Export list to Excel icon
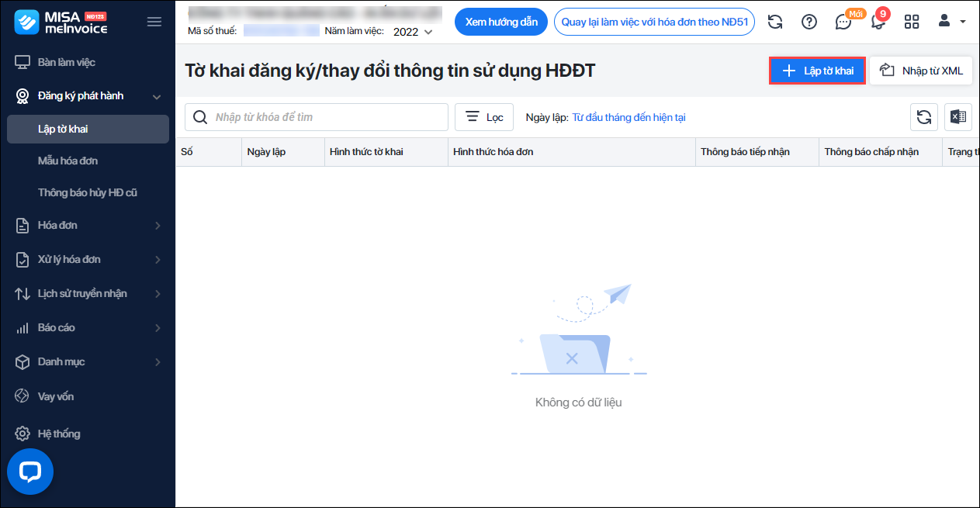This screenshot has height=508, width=980. [x=958, y=117]
